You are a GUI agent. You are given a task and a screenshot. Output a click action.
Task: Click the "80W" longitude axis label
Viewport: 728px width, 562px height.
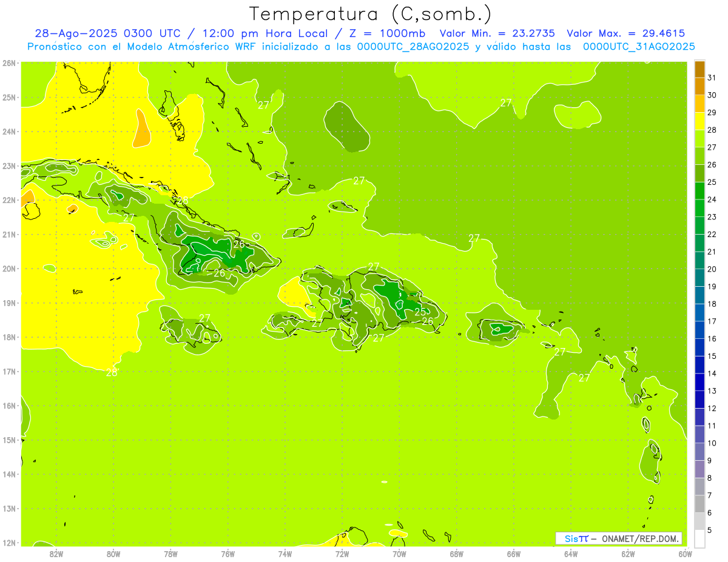tap(113, 554)
